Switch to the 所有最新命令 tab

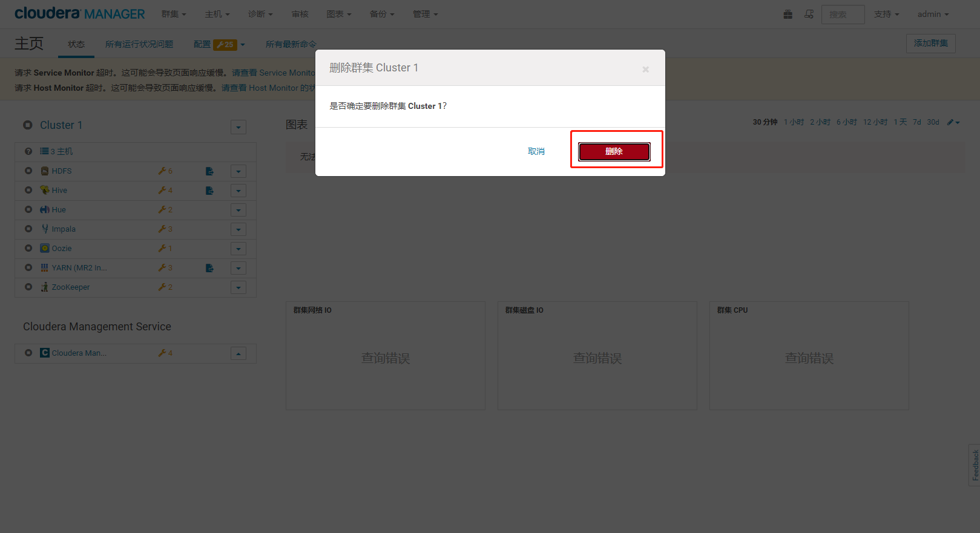pos(291,44)
